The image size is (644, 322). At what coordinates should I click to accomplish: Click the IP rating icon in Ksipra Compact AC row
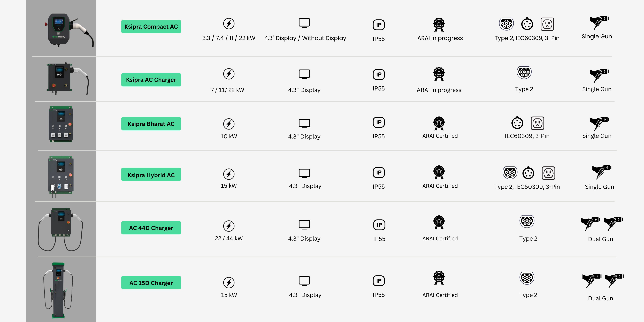point(379,25)
